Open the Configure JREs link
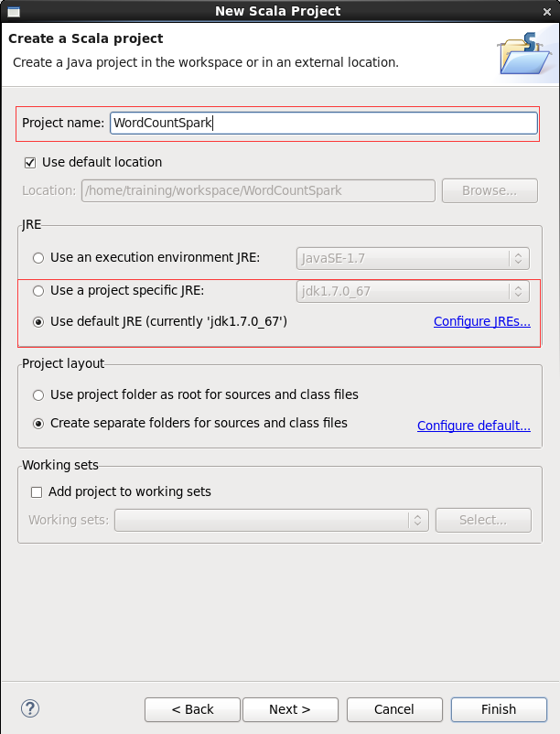 482,321
